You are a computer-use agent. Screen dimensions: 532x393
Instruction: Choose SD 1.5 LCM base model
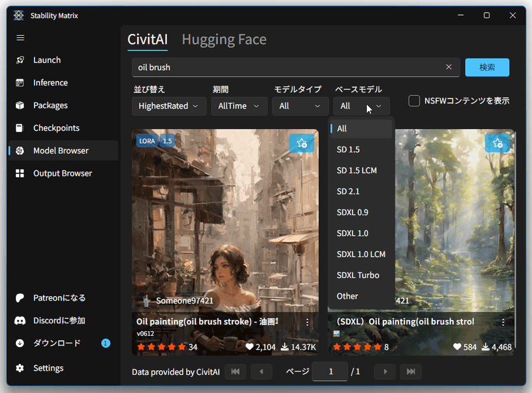[x=361, y=171]
